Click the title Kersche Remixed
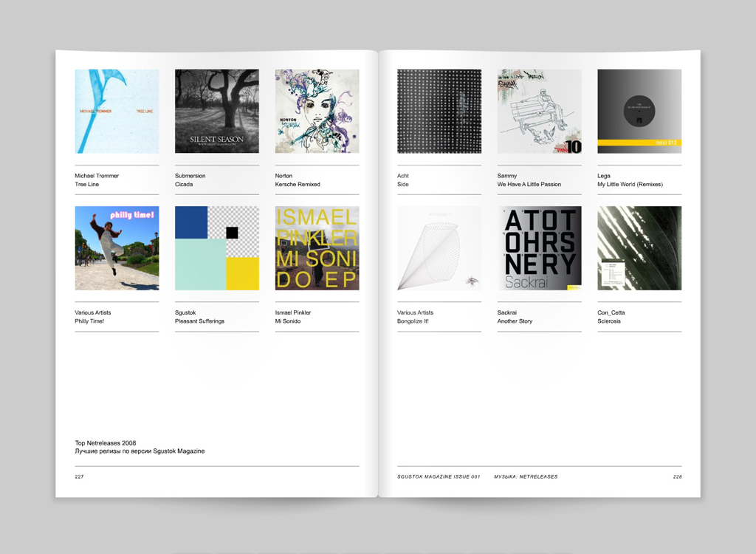756x554 pixels. [298, 185]
